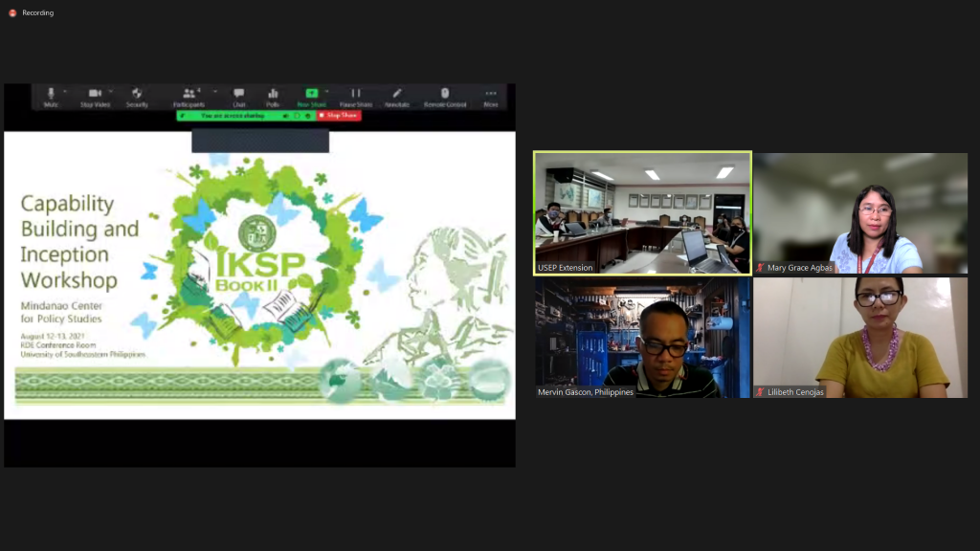Click the Mute microphone icon
Image resolution: width=980 pixels, height=551 pixels.
click(x=51, y=93)
